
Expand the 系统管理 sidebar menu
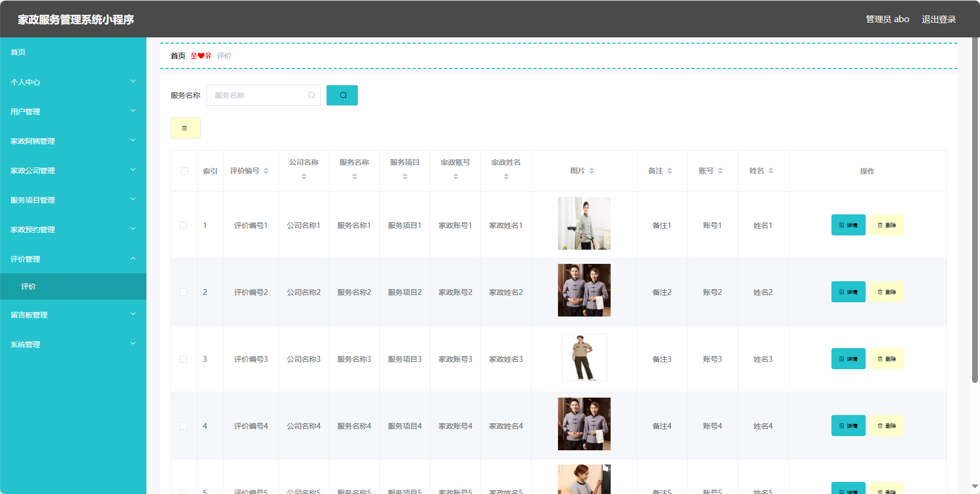(73, 344)
